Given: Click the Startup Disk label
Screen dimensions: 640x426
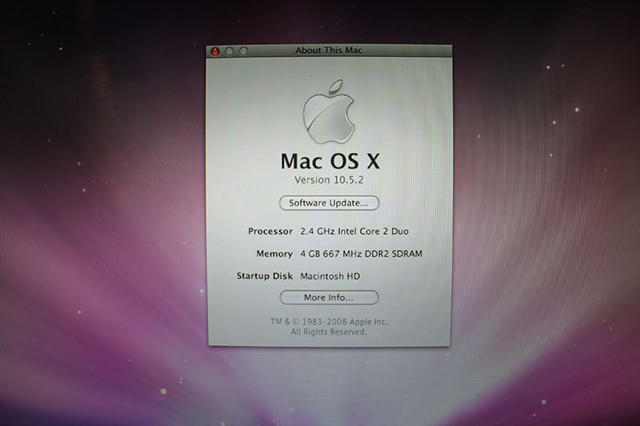Looking at the screenshot, I should tap(264, 276).
